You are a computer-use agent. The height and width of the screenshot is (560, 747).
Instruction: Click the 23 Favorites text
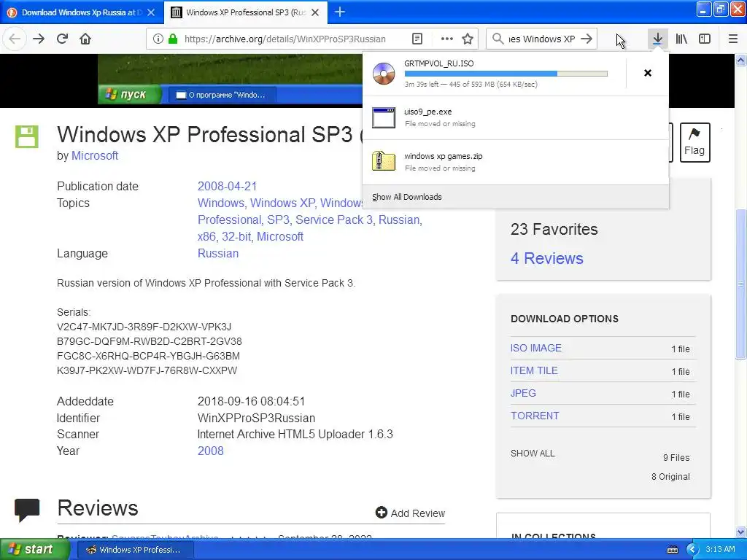(554, 229)
